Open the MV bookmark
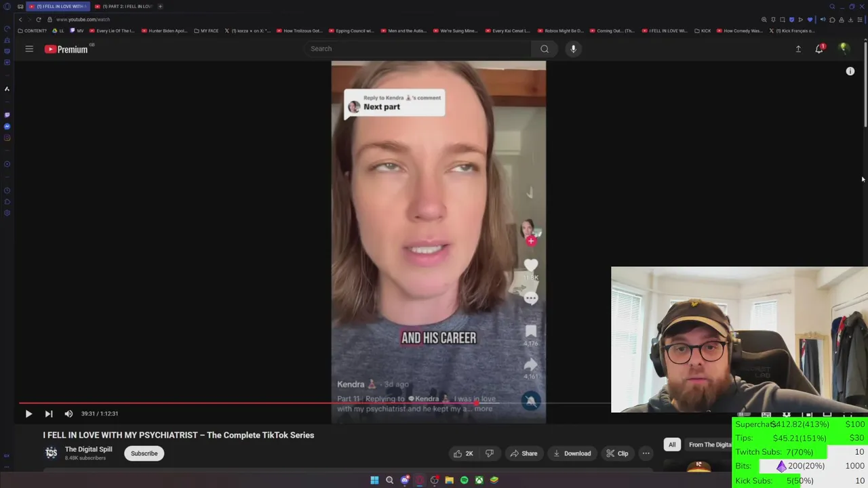 point(77,30)
